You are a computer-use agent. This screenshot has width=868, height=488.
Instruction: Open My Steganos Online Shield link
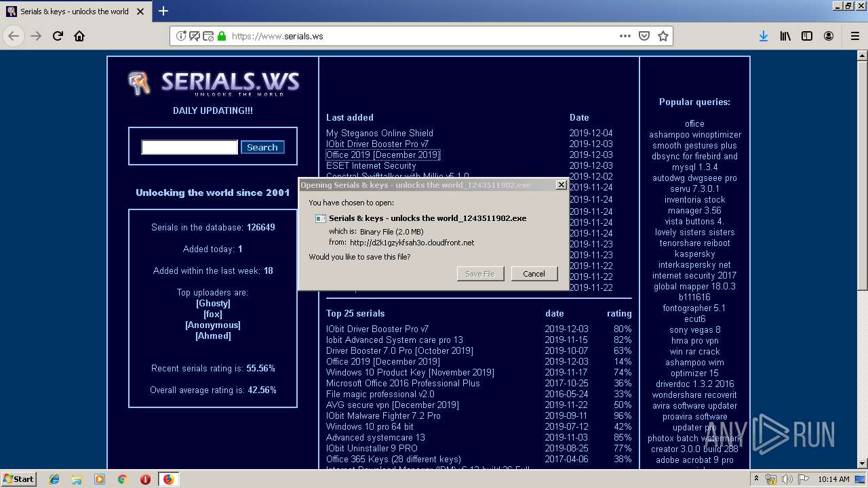(380, 133)
